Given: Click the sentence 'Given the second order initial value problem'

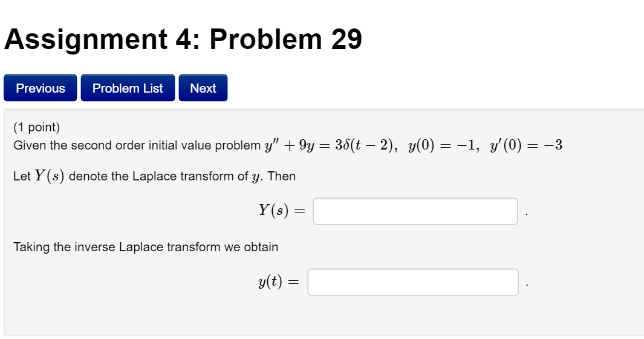Looking at the screenshot, I should click(x=137, y=145).
